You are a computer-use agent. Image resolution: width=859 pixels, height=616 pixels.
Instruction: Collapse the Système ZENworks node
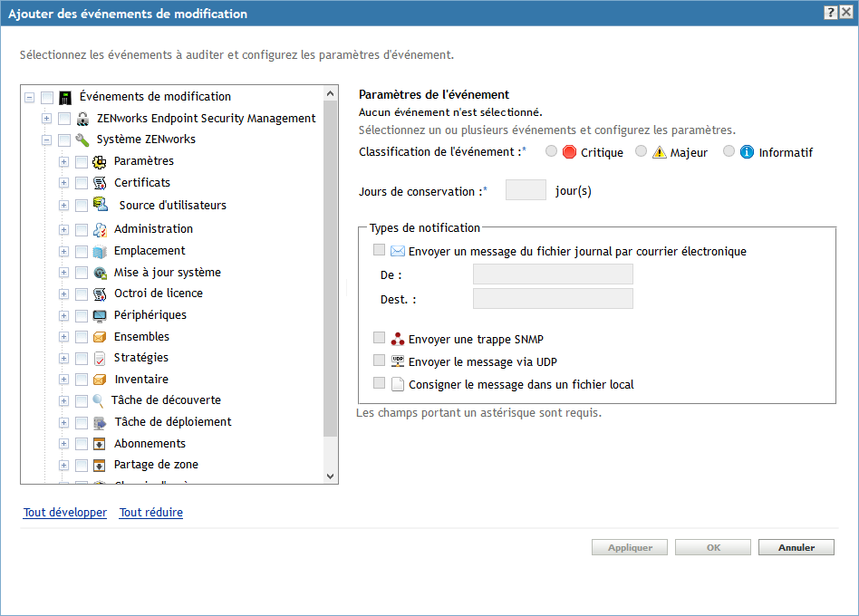pyautogui.click(x=46, y=140)
